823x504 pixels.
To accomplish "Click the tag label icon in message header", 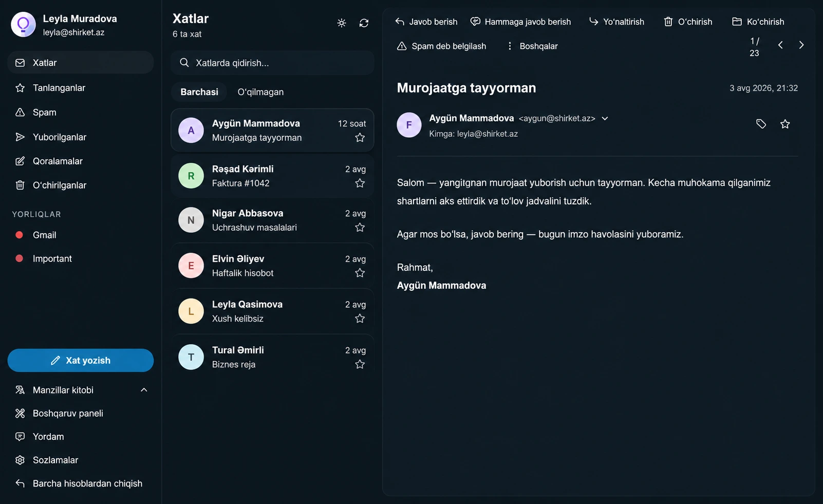I will tap(761, 124).
